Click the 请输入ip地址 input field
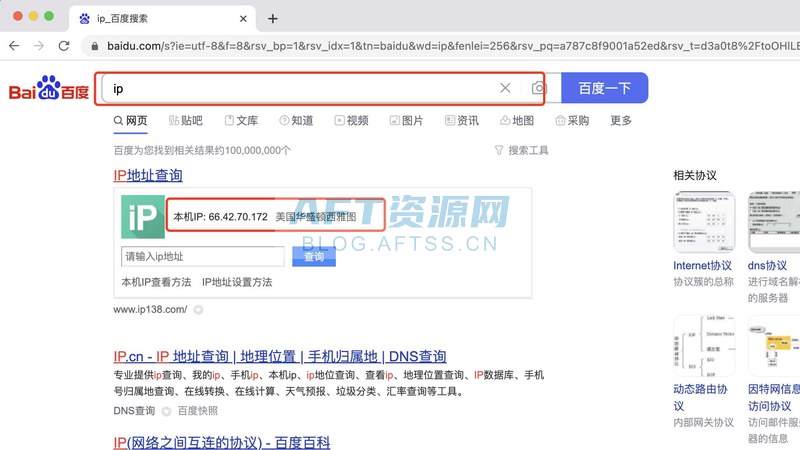Image resolution: width=800 pixels, height=450 pixels. [203, 257]
